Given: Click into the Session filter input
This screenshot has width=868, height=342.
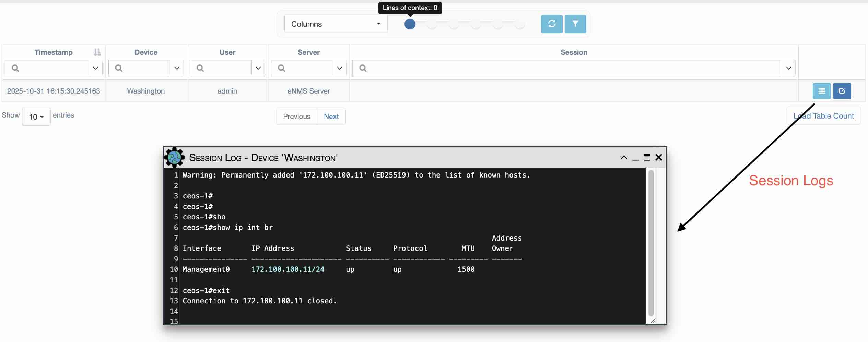Looking at the screenshot, I should [567, 68].
